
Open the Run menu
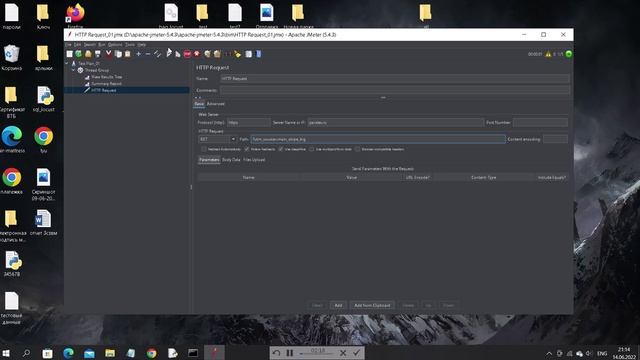click(102, 44)
